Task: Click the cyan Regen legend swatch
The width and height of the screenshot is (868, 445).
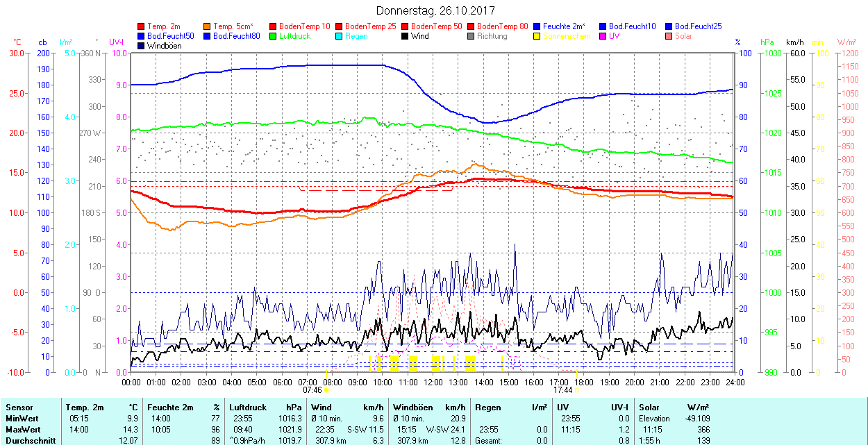Action: click(340, 36)
